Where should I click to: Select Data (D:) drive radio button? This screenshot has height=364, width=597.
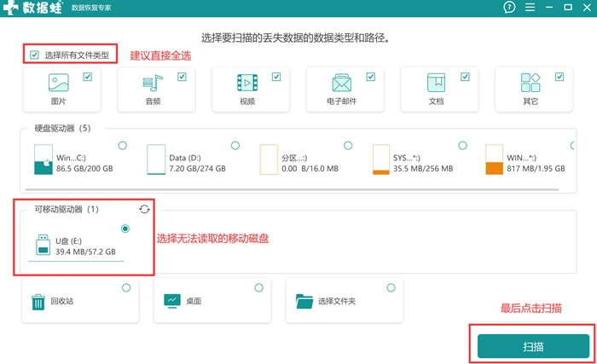point(235,146)
